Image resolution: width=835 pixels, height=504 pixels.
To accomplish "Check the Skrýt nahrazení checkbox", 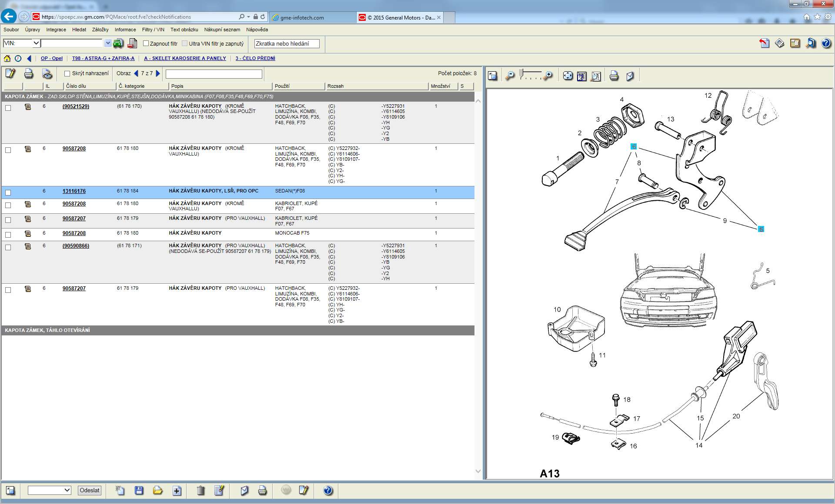I will coord(67,73).
